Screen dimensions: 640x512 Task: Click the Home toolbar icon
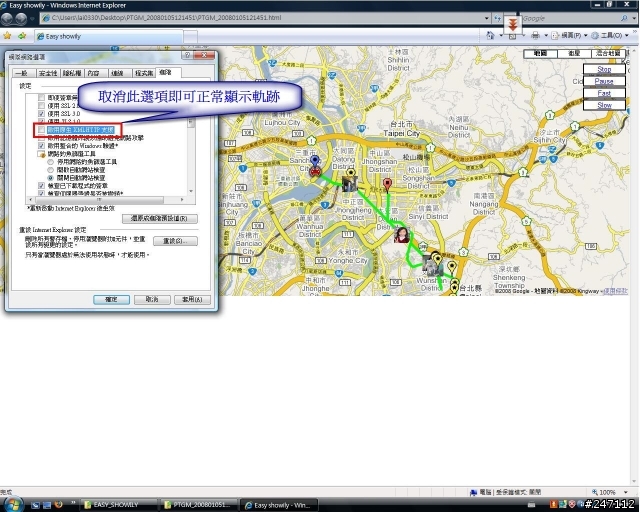(490, 36)
